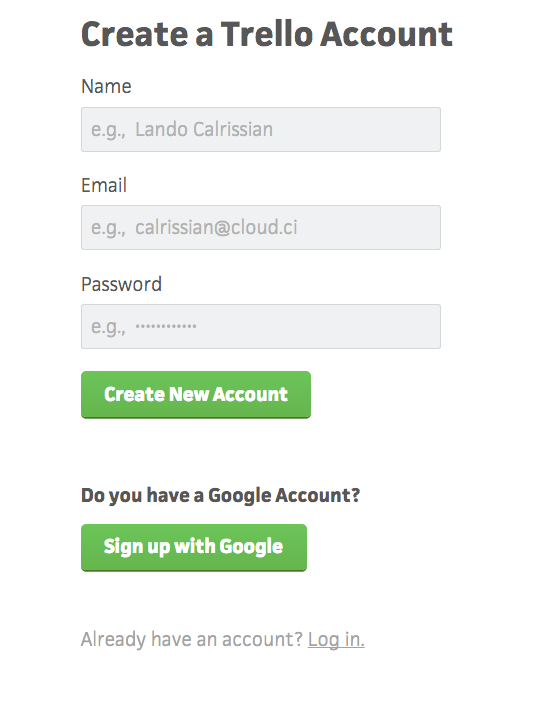Screen dimensions: 545x701
Task: Click the word Trello in the title
Action: click(266, 34)
